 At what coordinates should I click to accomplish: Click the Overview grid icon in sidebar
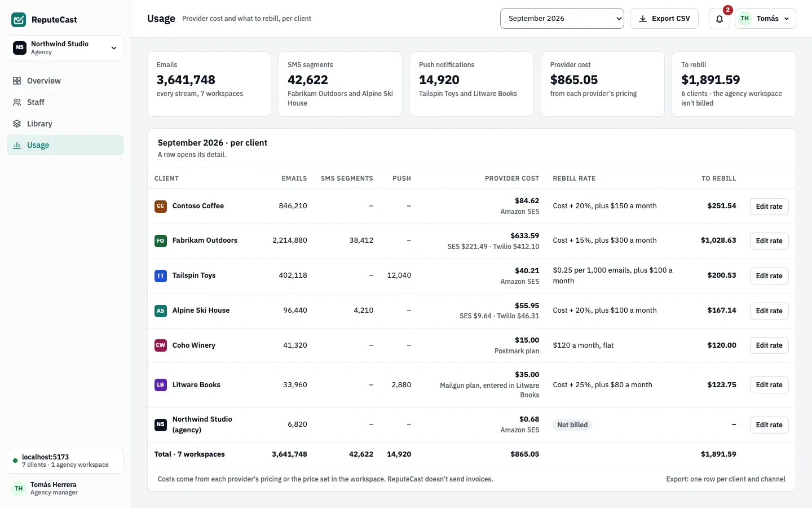click(x=17, y=81)
